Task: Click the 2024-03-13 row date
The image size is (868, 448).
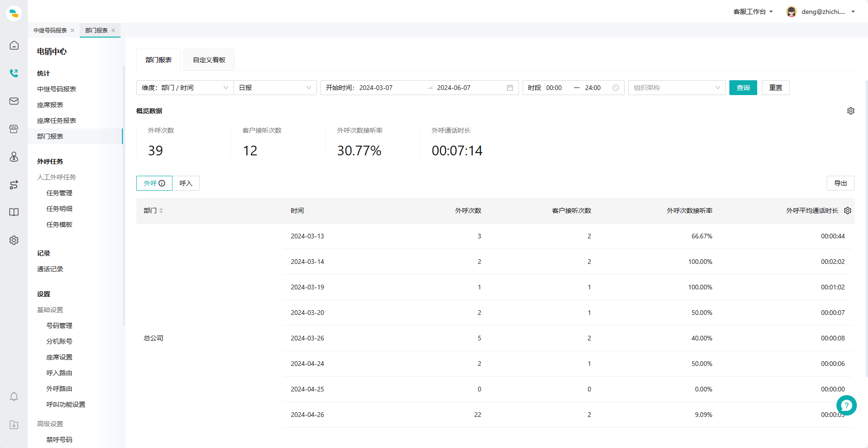Action: [307, 236]
